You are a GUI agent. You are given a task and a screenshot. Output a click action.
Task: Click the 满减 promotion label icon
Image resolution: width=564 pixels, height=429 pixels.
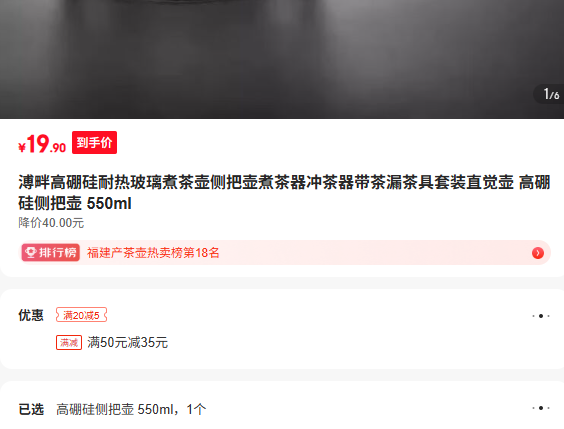[x=69, y=342]
